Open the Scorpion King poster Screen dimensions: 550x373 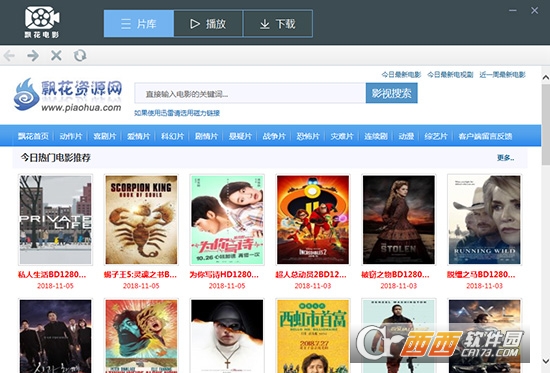[141, 220]
